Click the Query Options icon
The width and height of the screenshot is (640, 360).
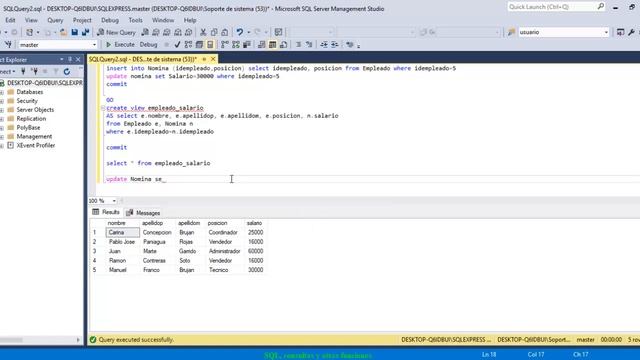click(199, 44)
